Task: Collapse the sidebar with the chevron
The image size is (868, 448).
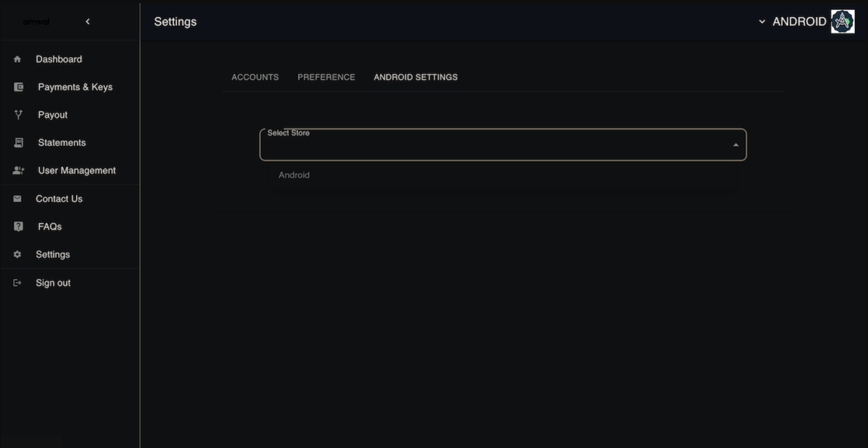Action: (88, 22)
